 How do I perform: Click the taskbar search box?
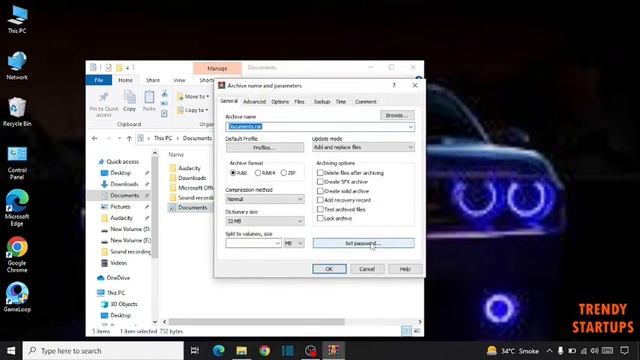pyautogui.click(x=103, y=351)
